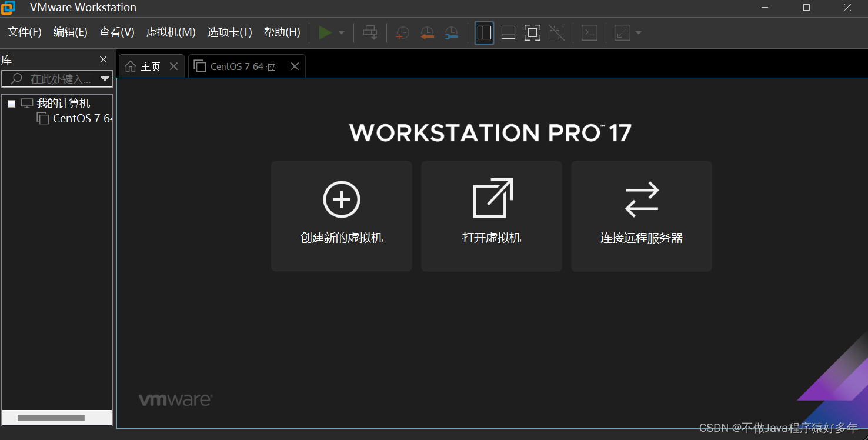Click the send Ctrl+Alt+Del toolbar icon

tap(370, 32)
